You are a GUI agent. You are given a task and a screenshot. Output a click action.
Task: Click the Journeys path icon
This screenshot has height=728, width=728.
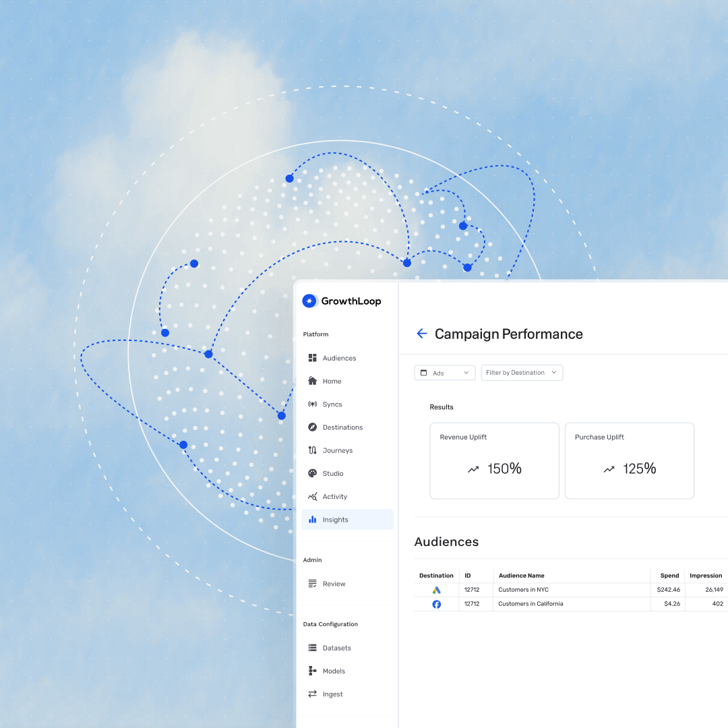312,450
